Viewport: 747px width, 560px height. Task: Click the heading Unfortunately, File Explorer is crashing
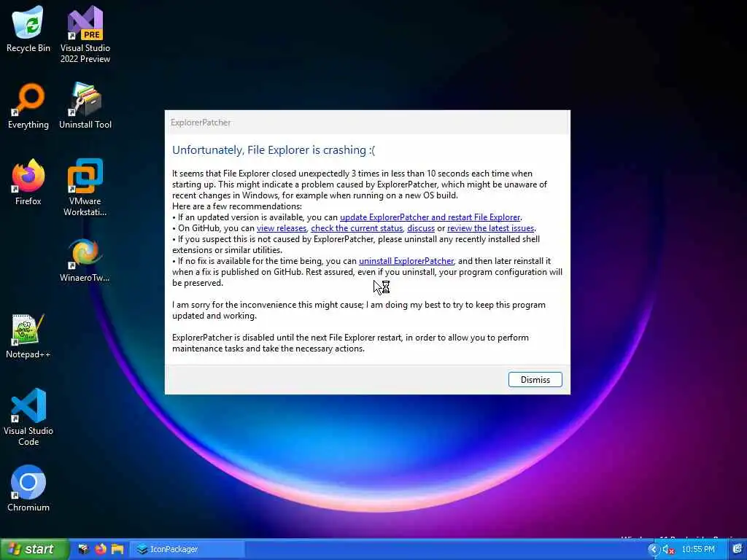tap(274, 150)
